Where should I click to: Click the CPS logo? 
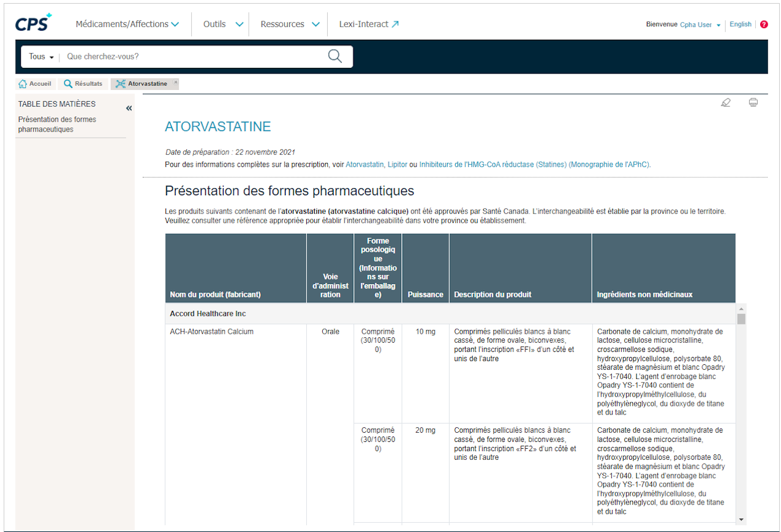coord(34,23)
